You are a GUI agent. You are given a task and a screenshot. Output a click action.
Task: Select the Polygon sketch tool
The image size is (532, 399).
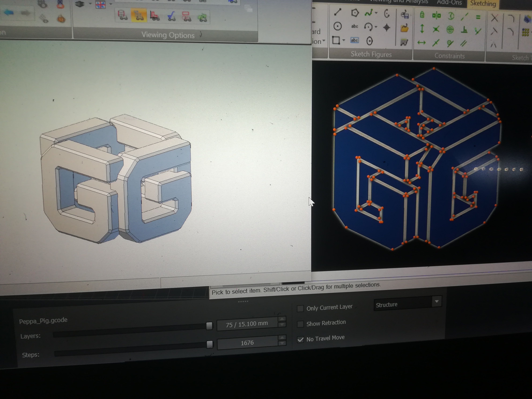[355, 13]
